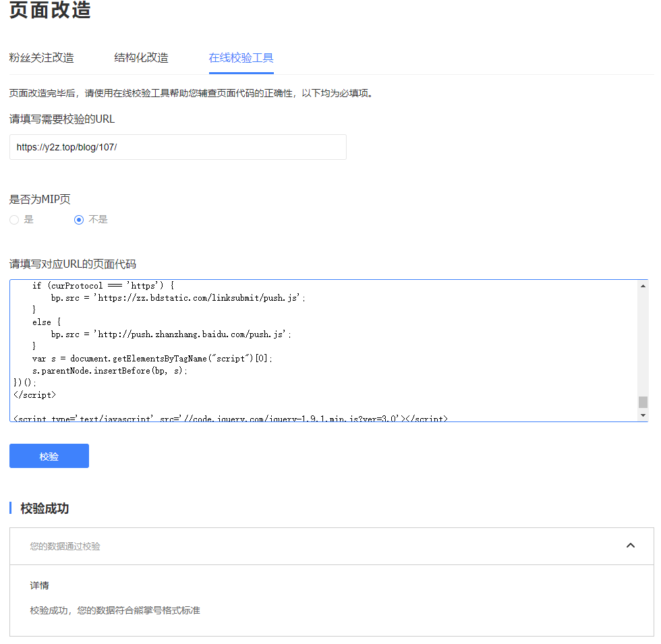Click the 是否为MIP页 label
Viewport: 661px width, 644px height.
tap(40, 200)
